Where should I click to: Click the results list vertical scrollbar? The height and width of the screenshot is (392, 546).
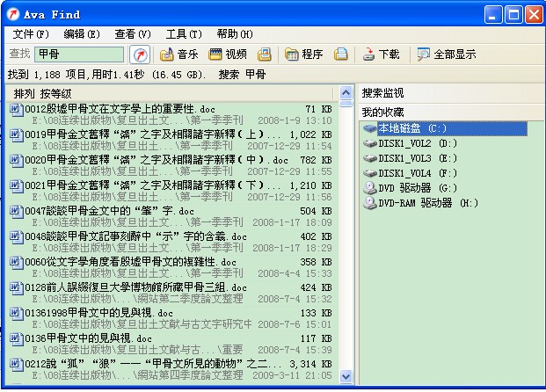pyautogui.click(x=346, y=237)
